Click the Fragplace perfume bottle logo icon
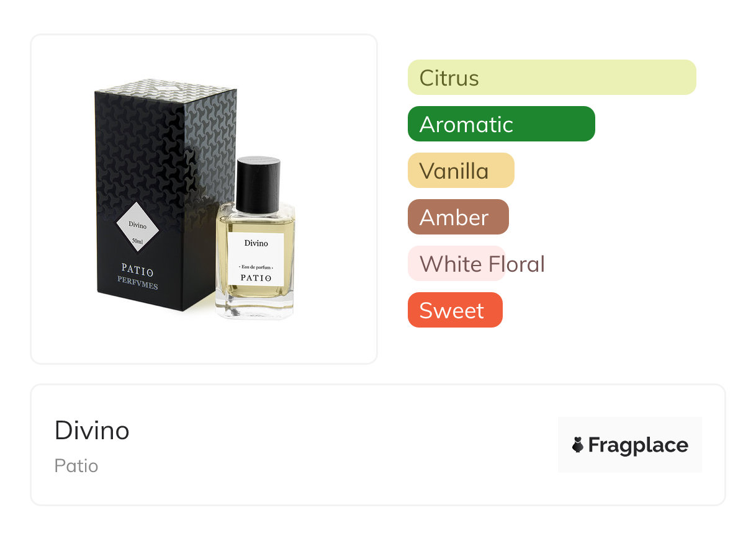Viewport: 756px width, 536px height. (578, 445)
